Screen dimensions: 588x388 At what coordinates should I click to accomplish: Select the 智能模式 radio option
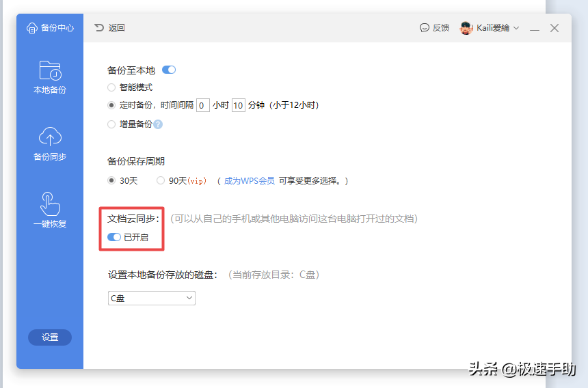coord(111,87)
